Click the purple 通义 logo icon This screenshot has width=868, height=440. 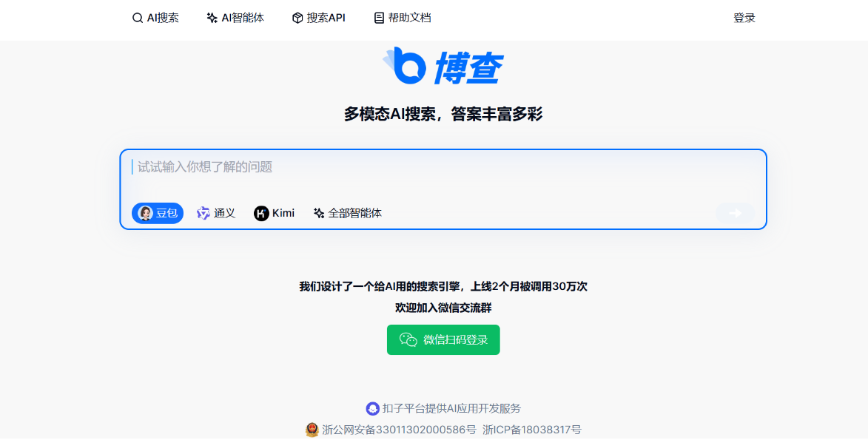203,213
